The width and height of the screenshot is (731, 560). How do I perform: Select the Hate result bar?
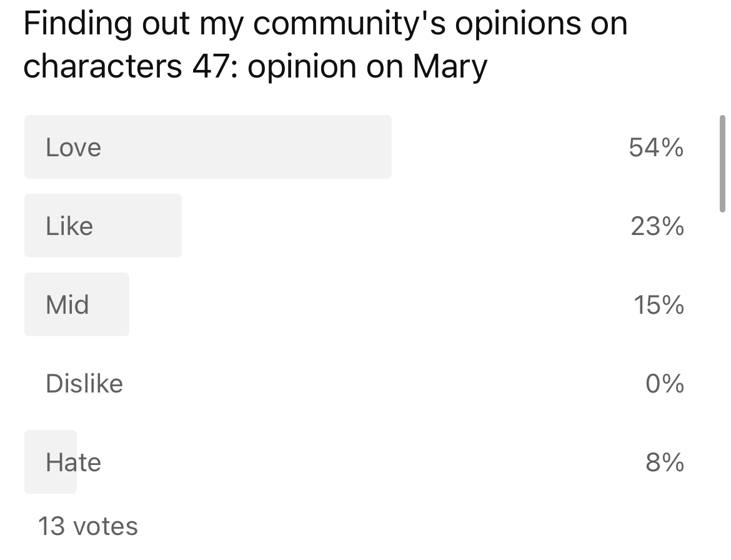point(50,462)
